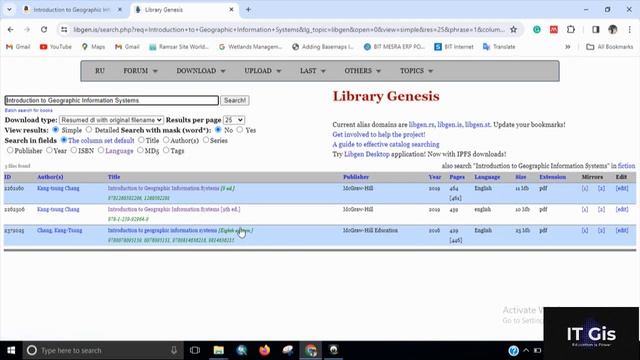This screenshot has width=640, height=360.
Task: Open the Chrome extensions puzzle icon
Action: 571,29
